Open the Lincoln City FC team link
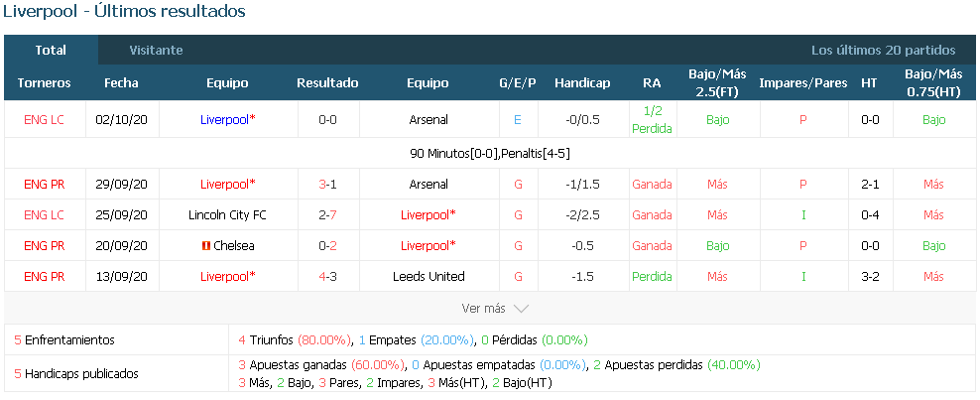The image size is (980, 400). (227, 215)
